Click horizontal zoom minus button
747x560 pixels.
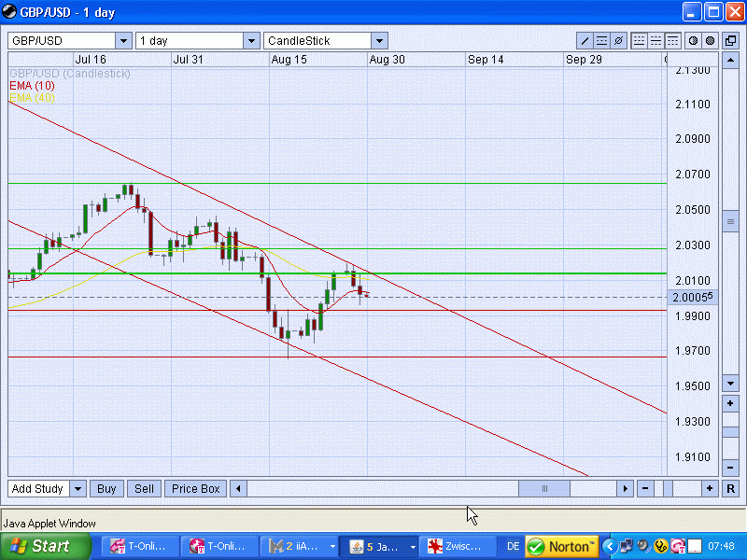click(x=645, y=488)
